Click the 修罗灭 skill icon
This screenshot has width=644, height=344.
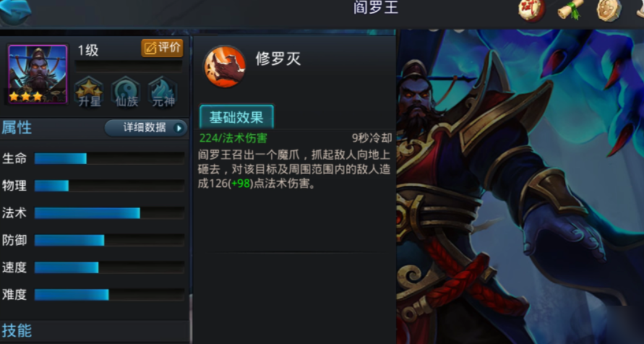pyautogui.click(x=225, y=67)
